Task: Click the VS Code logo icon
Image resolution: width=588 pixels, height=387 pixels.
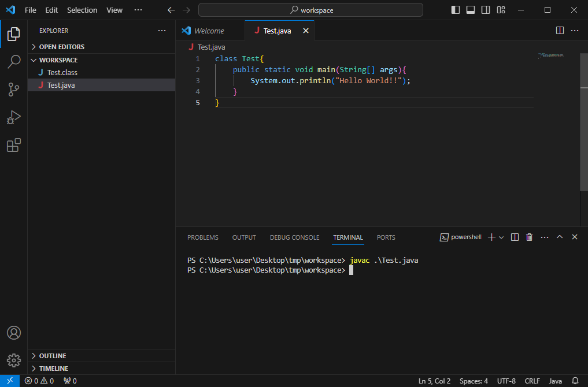Action: (x=10, y=10)
